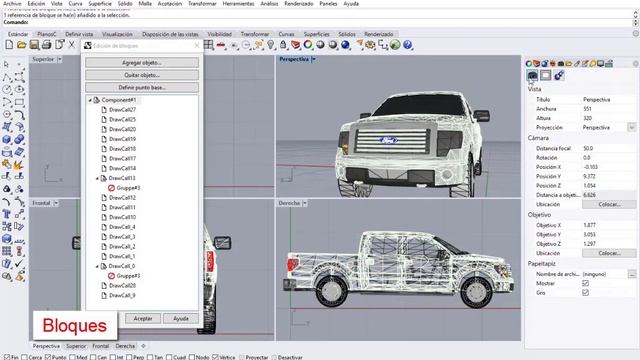The width and height of the screenshot is (640, 360).
Task: Select the Circle tool
Action: [7, 89]
